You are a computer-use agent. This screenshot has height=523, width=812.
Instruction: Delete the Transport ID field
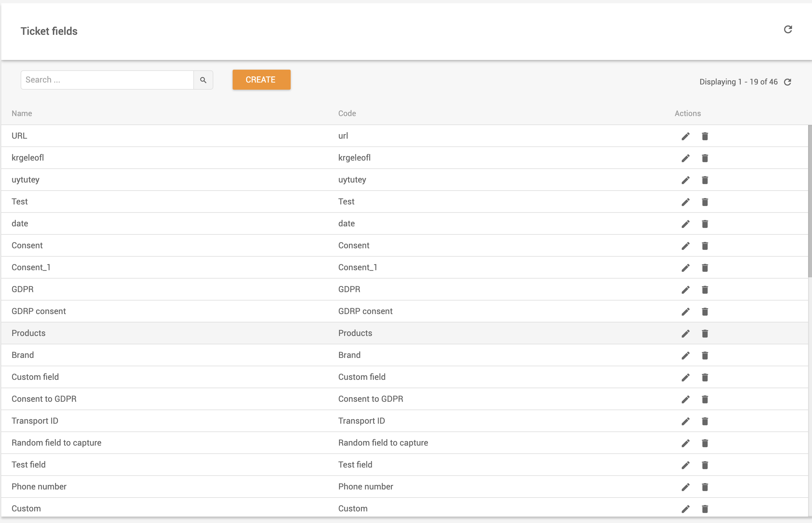click(x=705, y=421)
